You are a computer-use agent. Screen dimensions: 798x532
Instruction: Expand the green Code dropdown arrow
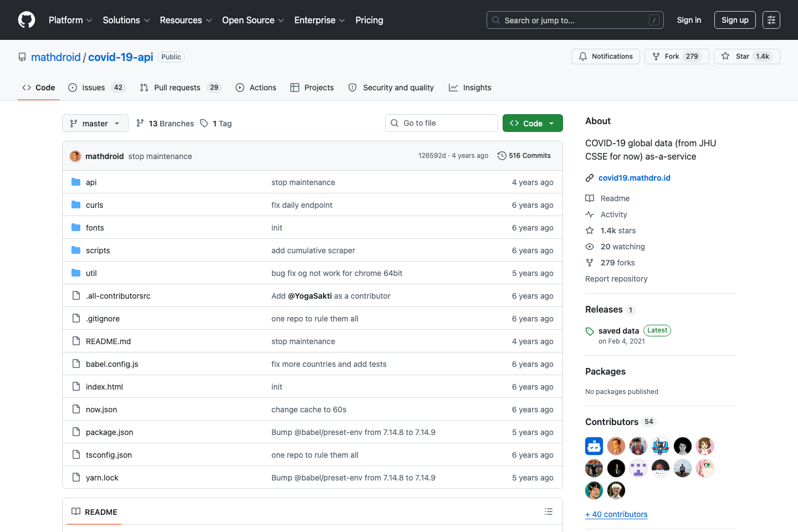tap(551, 122)
